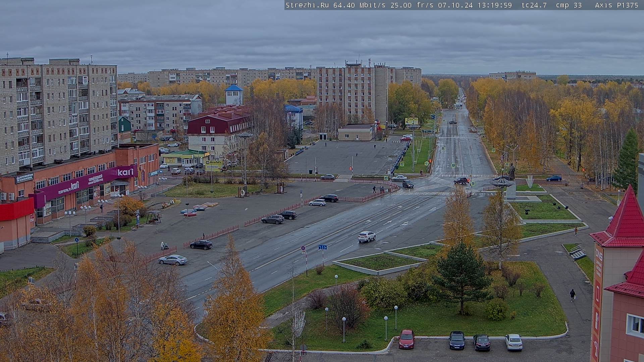Select the tc24.7 overlay value
Screen dimensions: 644x362
534,5
